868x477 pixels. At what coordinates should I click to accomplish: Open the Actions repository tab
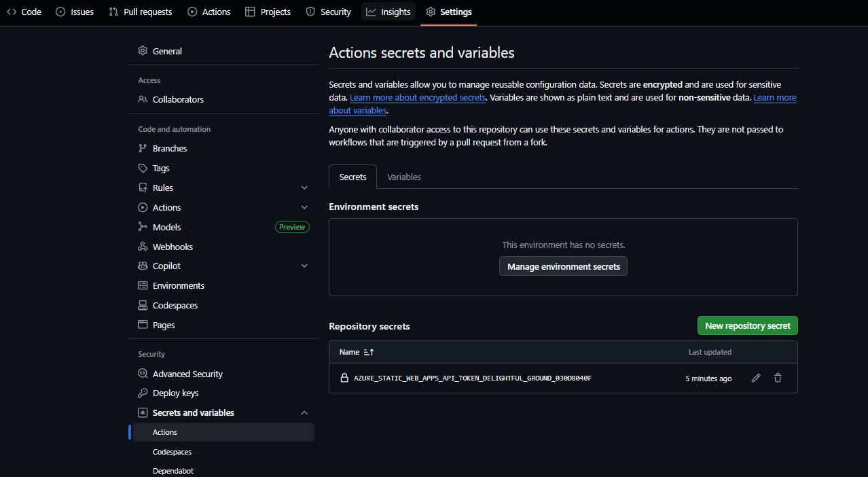click(209, 12)
